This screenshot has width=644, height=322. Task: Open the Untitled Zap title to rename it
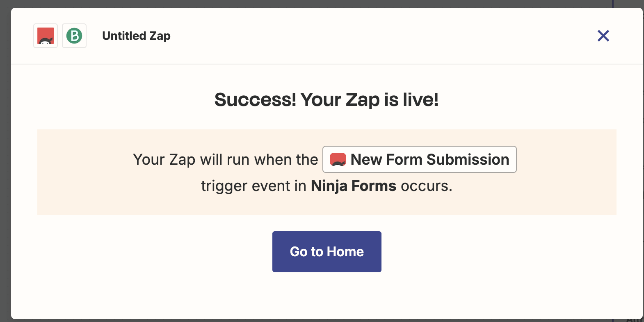(x=136, y=36)
